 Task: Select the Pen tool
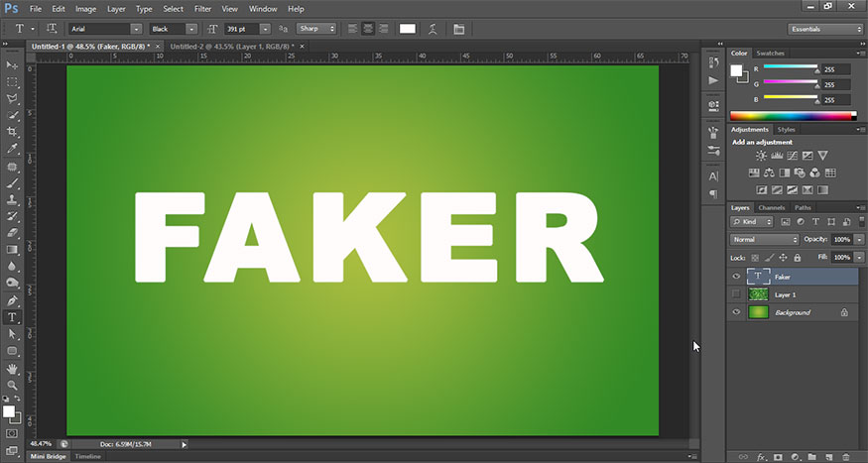click(12, 301)
